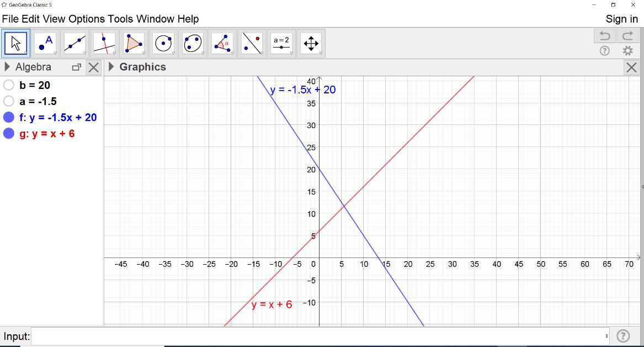644x347 pixels.
Task: Select the Point tool
Action: tap(46, 43)
